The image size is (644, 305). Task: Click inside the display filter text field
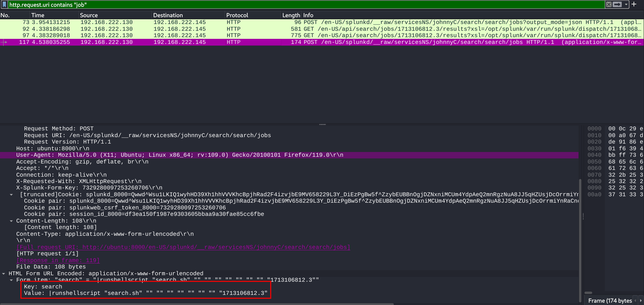tap(304, 5)
